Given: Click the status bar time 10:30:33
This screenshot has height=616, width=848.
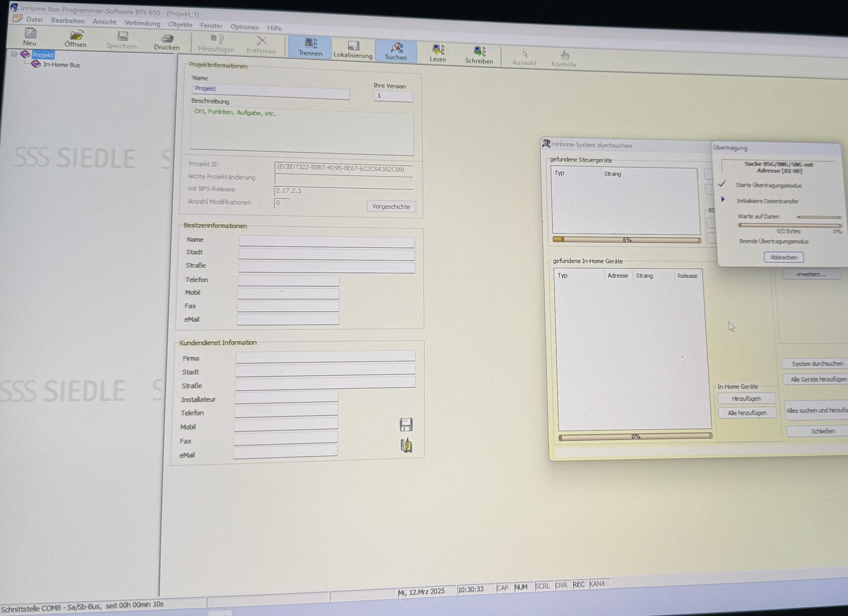Looking at the screenshot, I should 470,589.
